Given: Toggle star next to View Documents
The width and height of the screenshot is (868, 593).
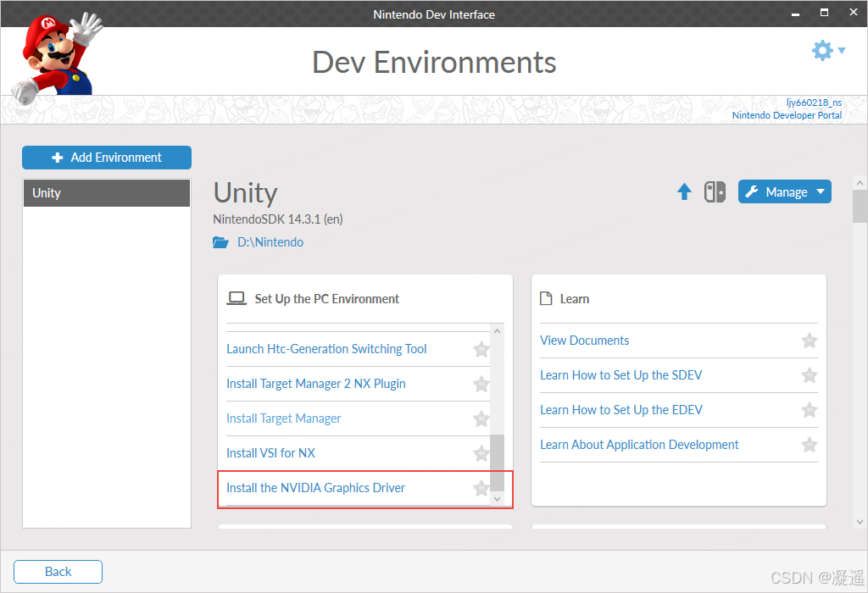Looking at the screenshot, I should pyautogui.click(x=810, y=341).
